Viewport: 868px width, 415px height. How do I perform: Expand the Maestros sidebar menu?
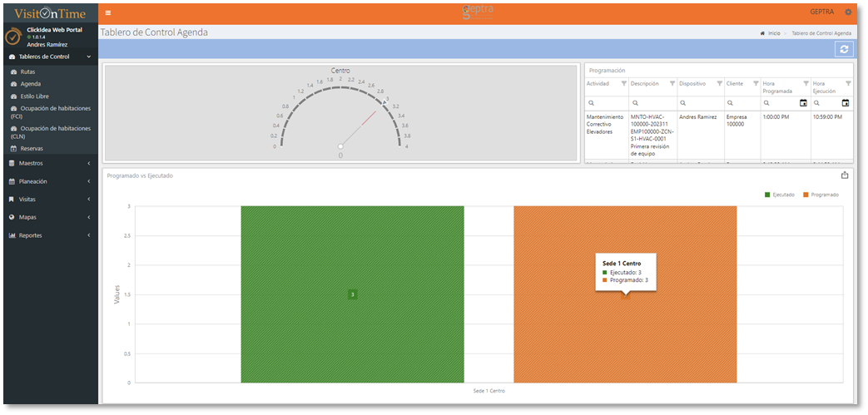pyautogui.click(x=50, y=163)
